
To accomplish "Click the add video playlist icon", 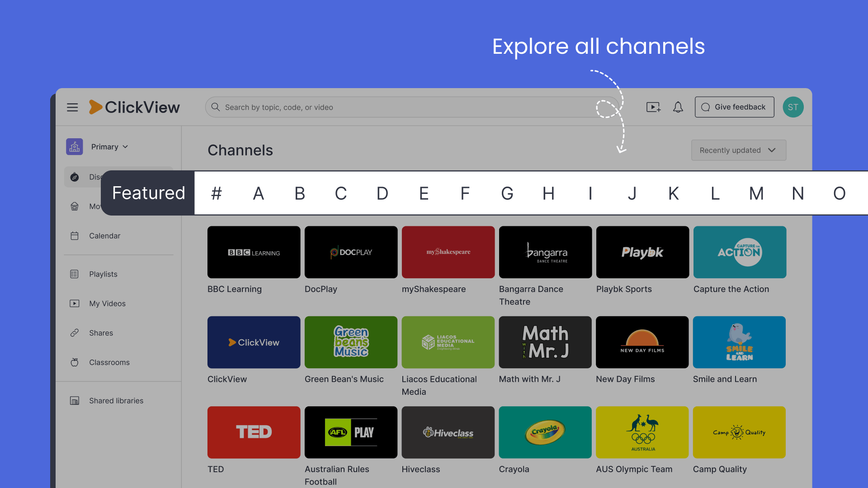I will [653, 107].
